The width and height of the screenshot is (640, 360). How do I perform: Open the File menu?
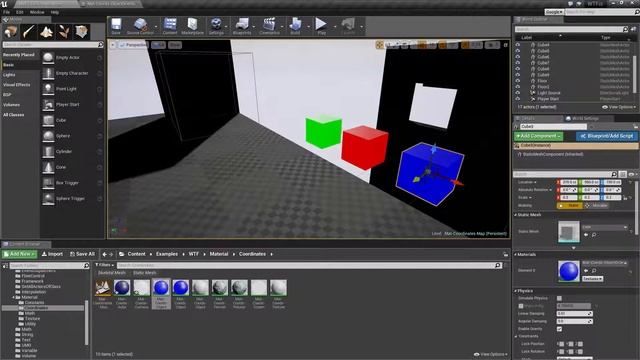click(x=7, y=12)
